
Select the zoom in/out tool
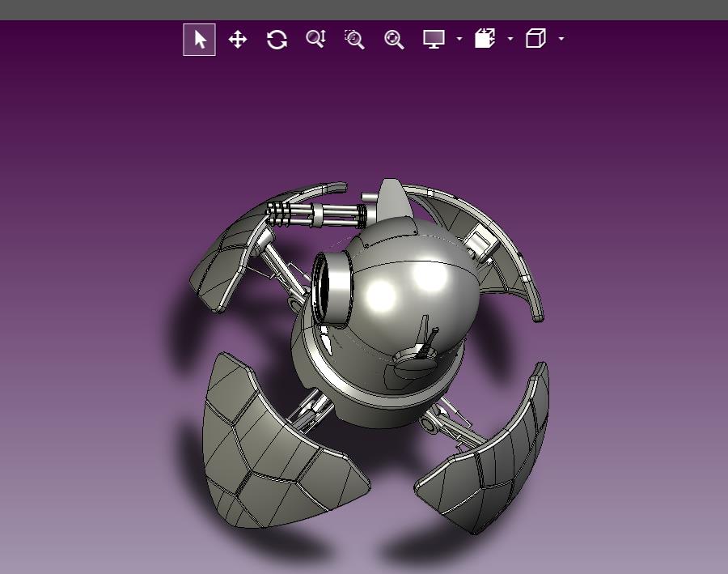pos(315,39)
